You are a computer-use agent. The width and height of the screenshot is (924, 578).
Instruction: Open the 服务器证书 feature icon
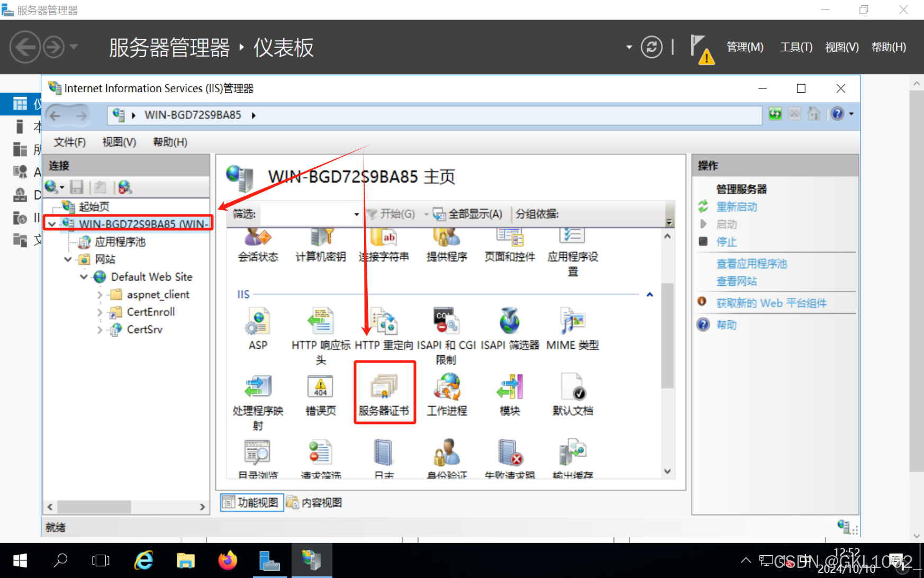pos(384,394)
